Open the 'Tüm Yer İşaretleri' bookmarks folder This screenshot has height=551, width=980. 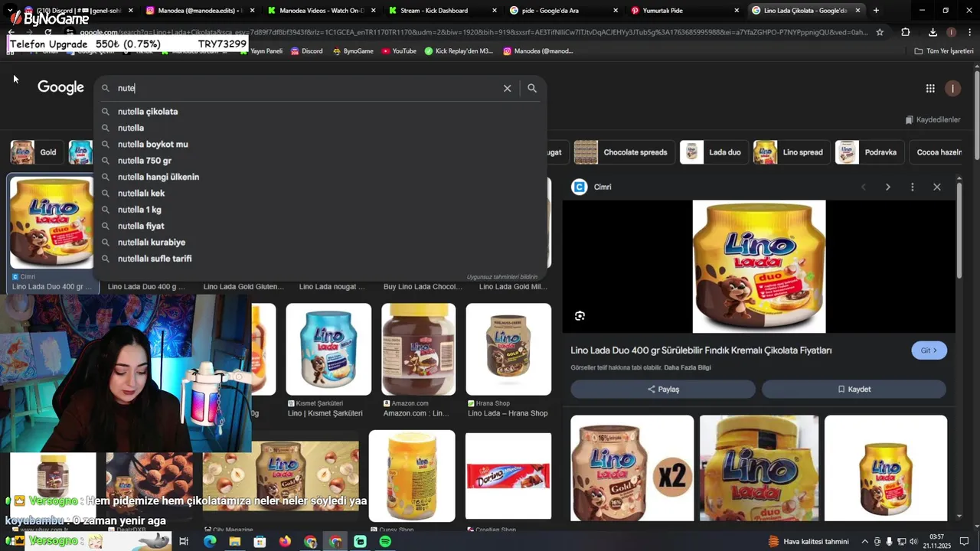coord(944,51)
